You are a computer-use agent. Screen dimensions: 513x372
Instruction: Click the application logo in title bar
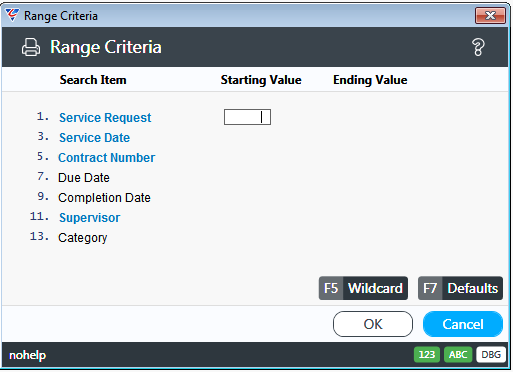point(12,15)
